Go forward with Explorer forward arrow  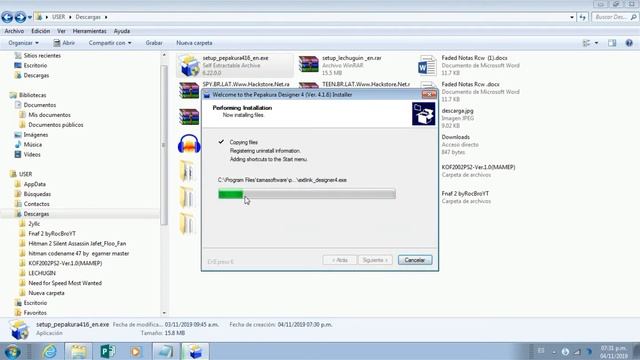click(x=20, y=17)
